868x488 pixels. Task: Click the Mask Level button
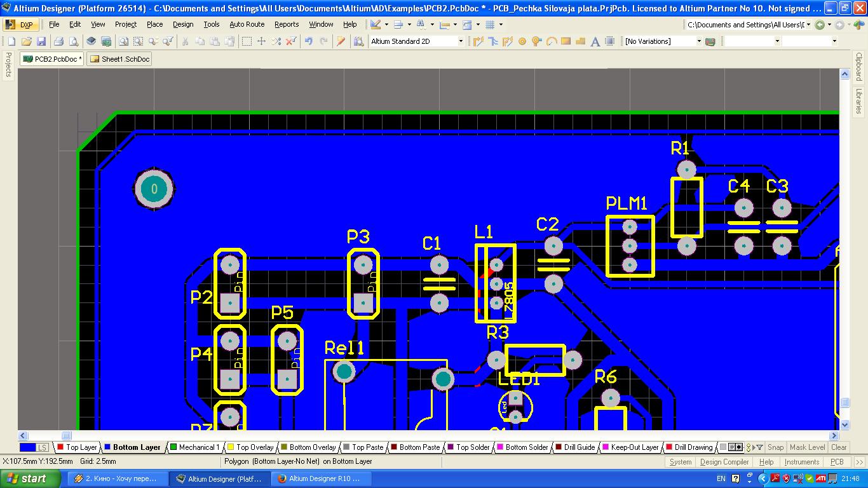[x=807, y=447]
